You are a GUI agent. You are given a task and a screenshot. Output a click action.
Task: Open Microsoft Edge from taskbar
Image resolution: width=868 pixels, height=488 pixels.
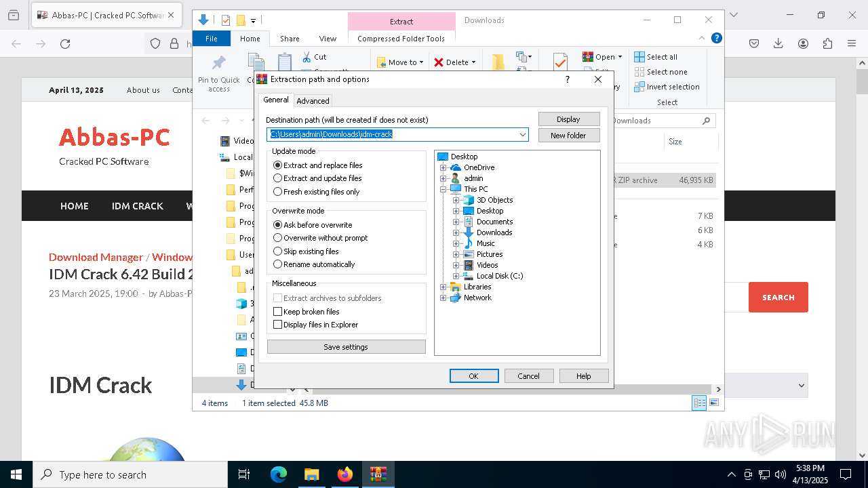[x=279, y=474]
